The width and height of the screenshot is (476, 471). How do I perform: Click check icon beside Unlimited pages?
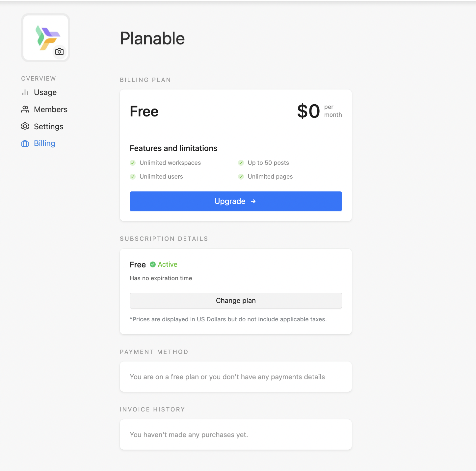click(241, 177)
